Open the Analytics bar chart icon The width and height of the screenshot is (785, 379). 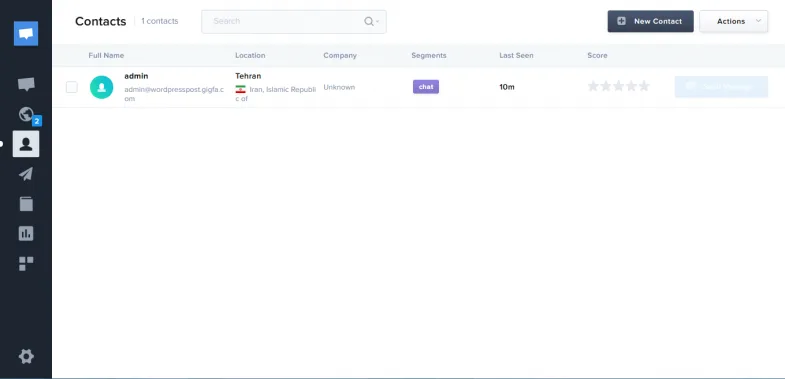pyautogui.click(x=26, y=233)
